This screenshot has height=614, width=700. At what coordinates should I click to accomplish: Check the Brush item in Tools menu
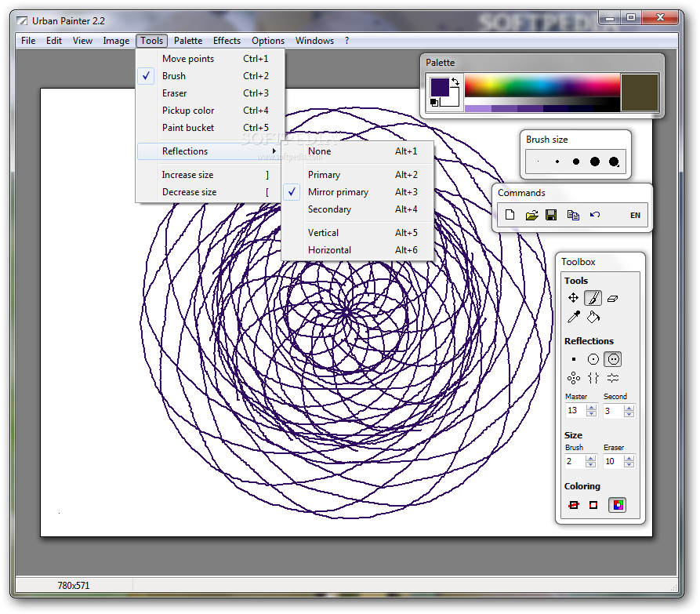point(211,76)
